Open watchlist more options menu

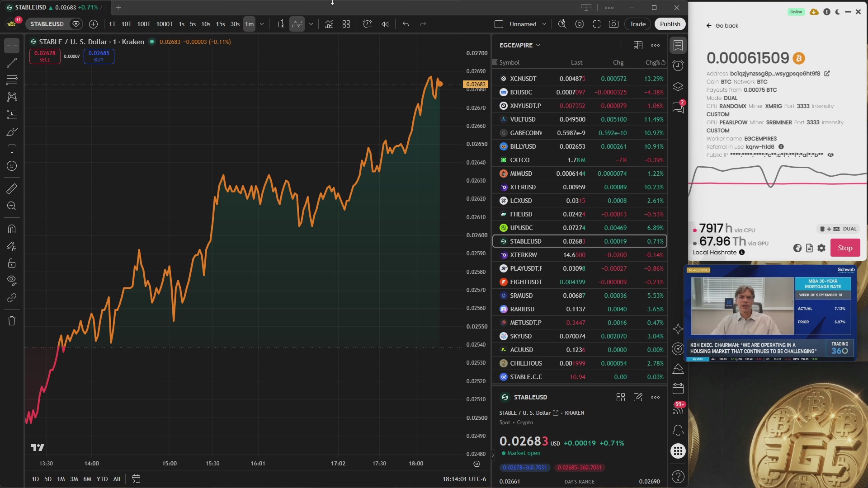tap(655, 45)
